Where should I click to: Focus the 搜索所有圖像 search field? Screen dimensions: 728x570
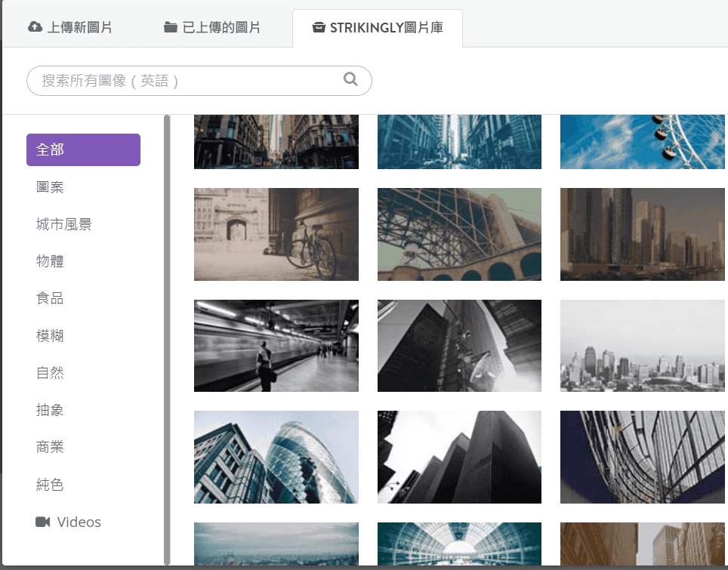point(199,81)
